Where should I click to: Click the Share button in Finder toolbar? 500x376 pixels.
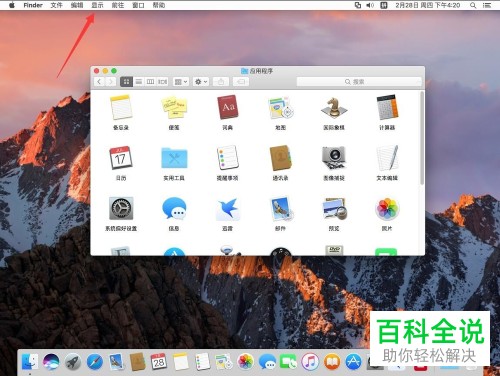click(221, 82)
